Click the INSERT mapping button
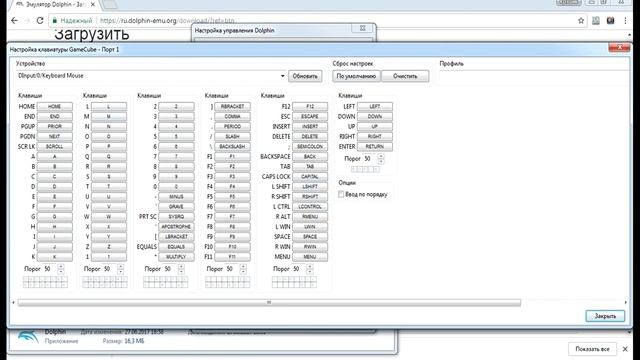The image size is (640, 360). point(310,127)
